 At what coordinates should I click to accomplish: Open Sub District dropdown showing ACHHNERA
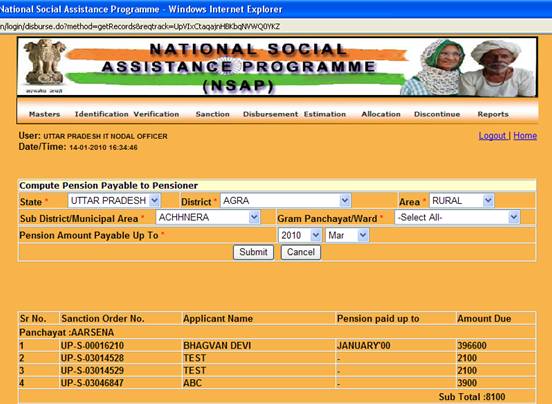tap(208, 217)
